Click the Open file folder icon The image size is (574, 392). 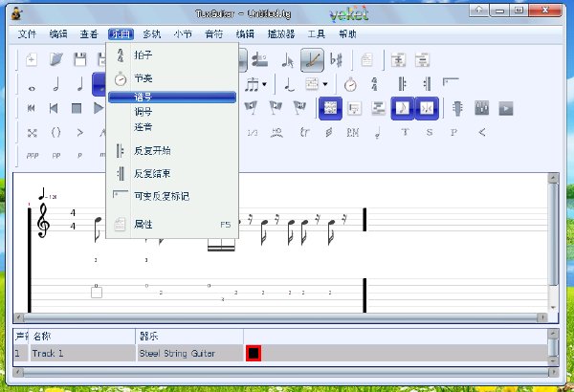56,59
